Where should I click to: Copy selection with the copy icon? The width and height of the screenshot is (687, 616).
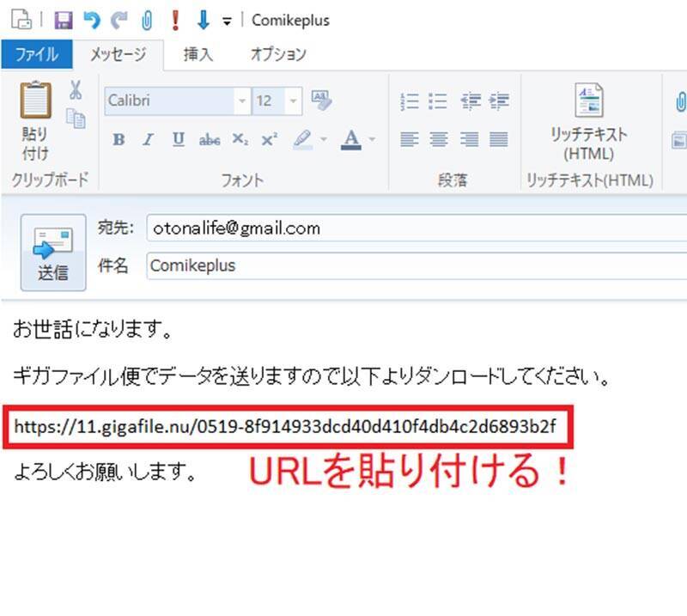(x=76, y=119)
